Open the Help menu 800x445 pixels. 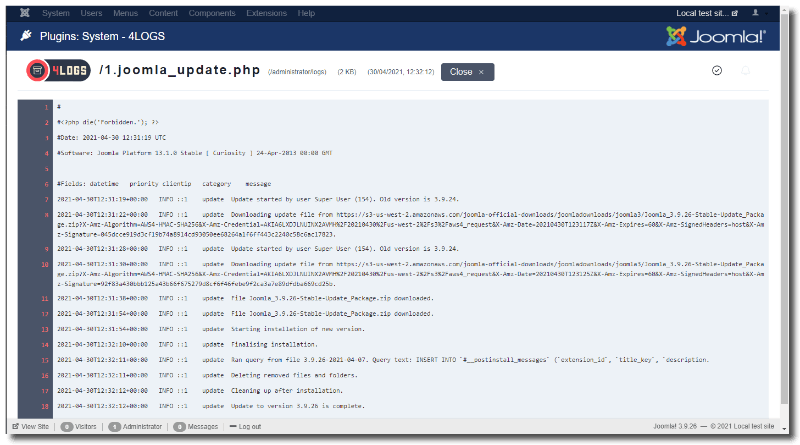click(306, 13)
